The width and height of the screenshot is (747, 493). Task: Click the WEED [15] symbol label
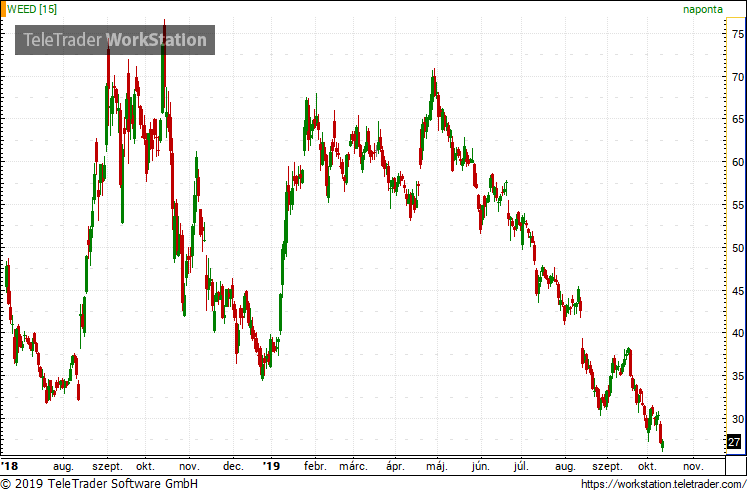(x=31, y=9)
